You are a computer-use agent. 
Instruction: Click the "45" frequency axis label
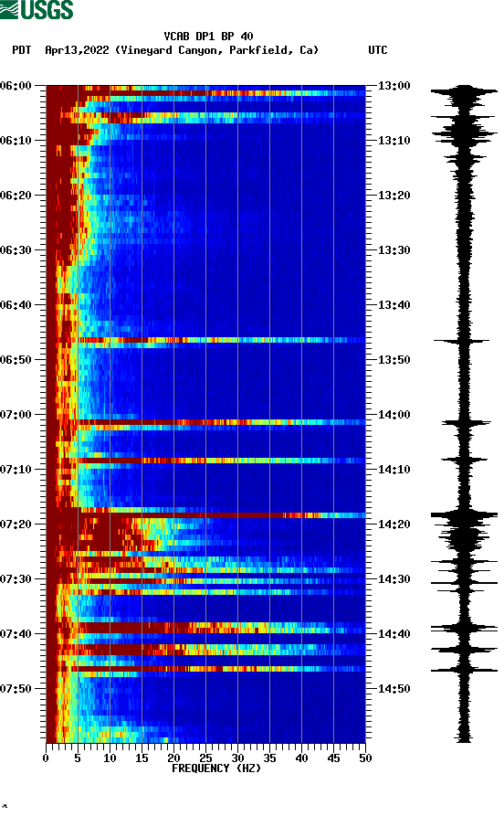click(333, 758)
